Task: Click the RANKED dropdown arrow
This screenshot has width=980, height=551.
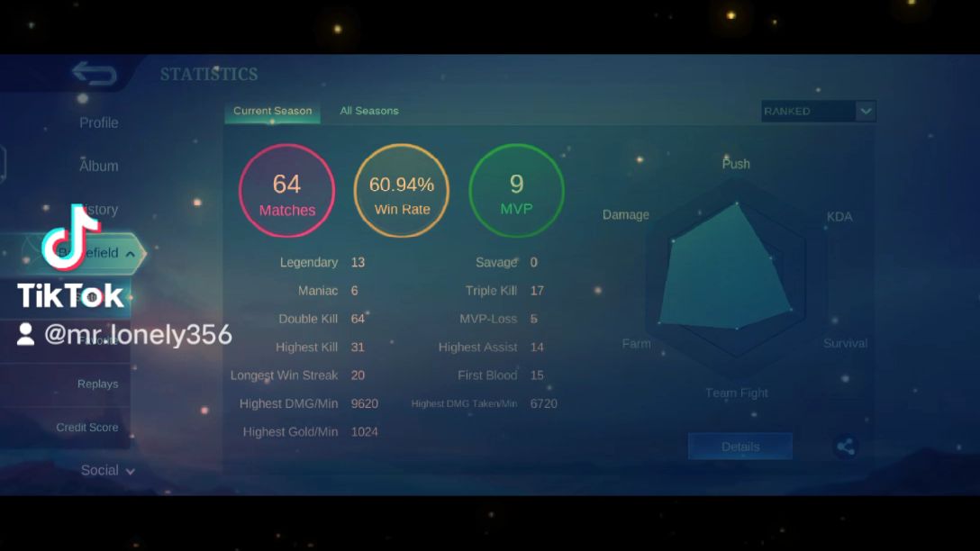Action: 866,112
